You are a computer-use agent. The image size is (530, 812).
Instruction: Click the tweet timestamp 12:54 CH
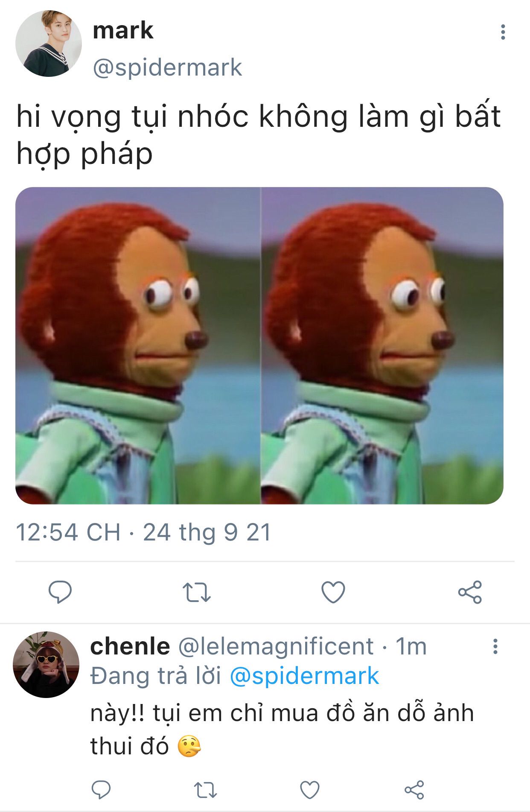(68, 532)
